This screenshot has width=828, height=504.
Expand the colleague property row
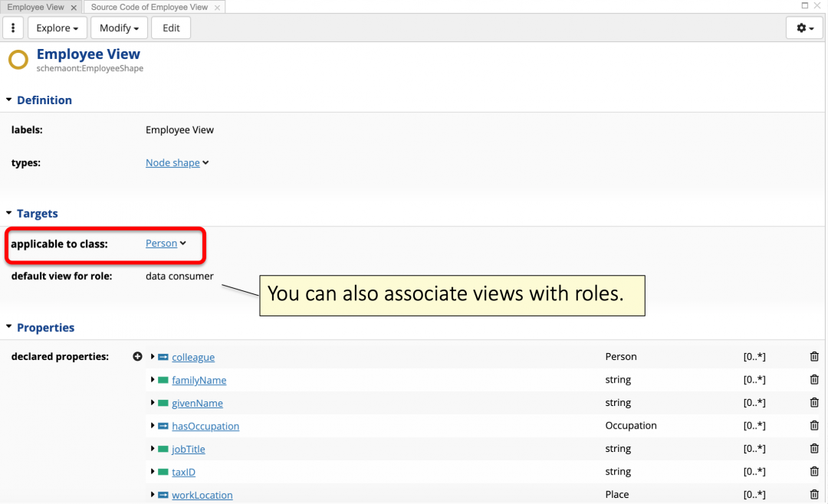(x=153, y=357)
